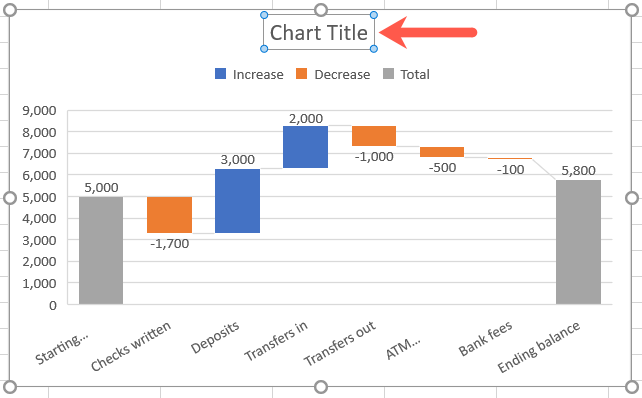Image resolution: width=642 pixels, height=398 pixels.
Task: Select the Increase legend label
Action: tap(258, 75)
